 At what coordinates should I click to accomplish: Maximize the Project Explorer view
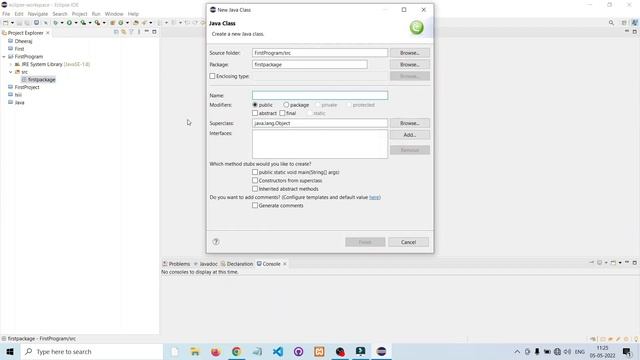click(154, 31)
